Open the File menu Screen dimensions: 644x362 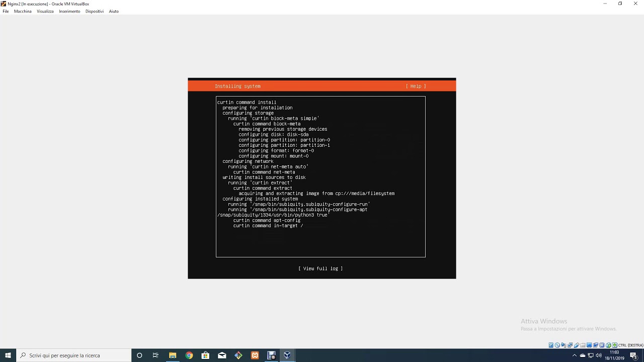(6, 11)
